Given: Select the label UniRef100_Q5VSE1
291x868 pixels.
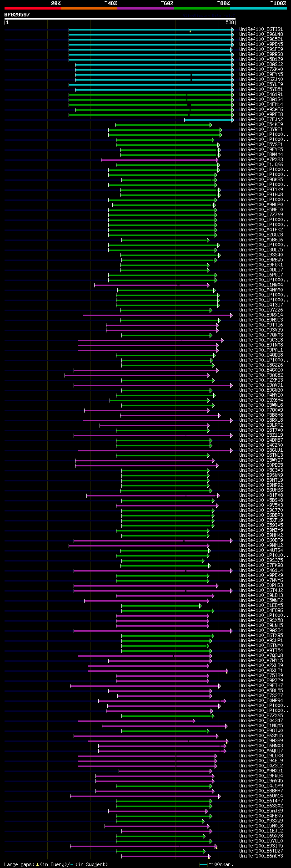Looking at the screenshot, I should pyautogui.click(x=261, y=145).
